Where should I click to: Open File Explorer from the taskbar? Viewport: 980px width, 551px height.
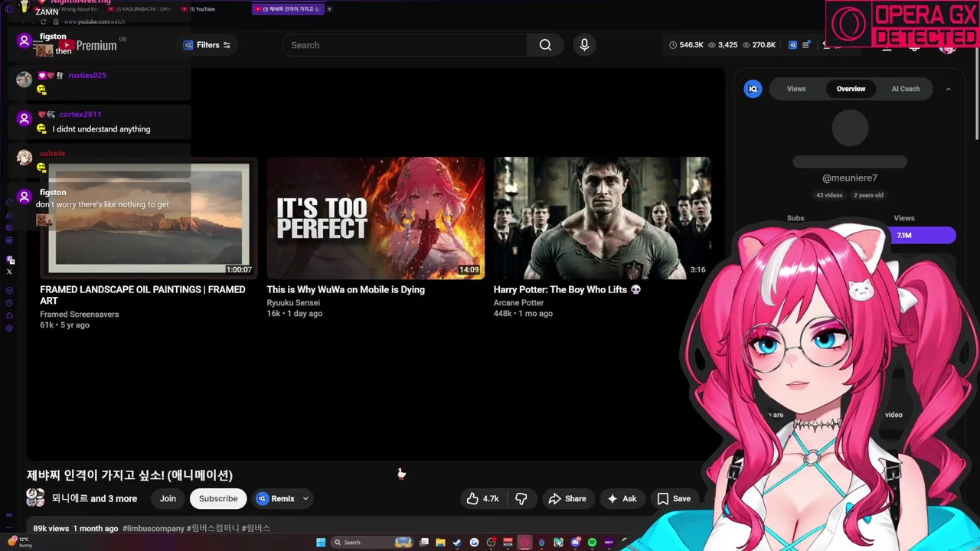(440, 543)
